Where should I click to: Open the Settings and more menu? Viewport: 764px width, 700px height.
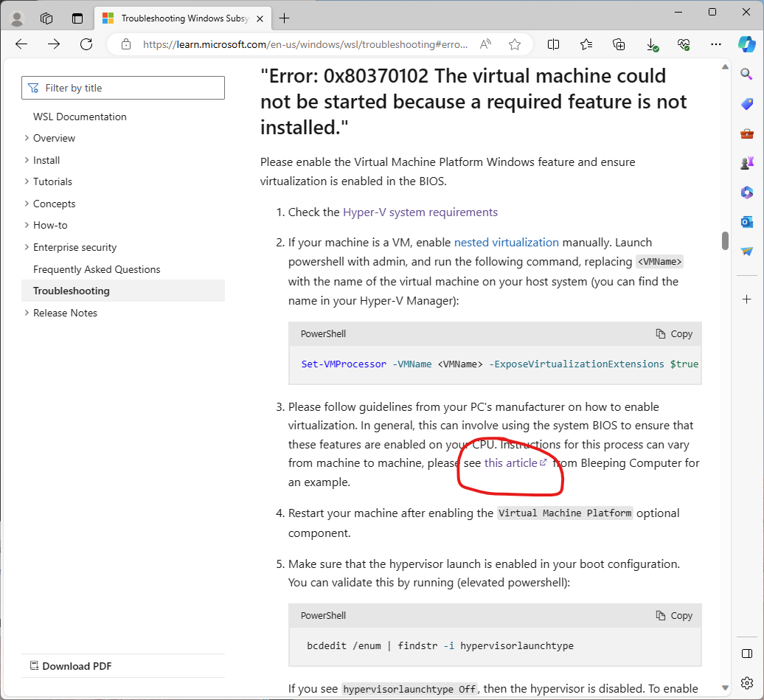[x=715, y=44]
